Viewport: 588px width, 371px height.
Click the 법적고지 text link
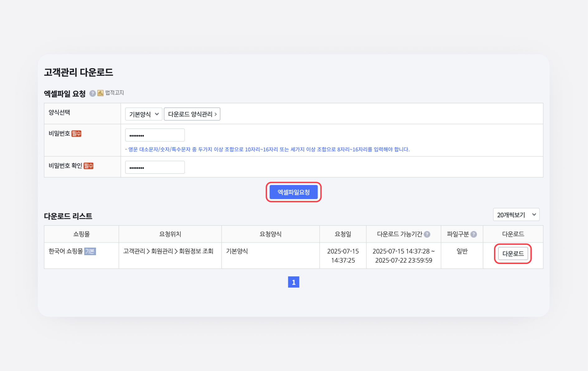(x=115, y=93)
